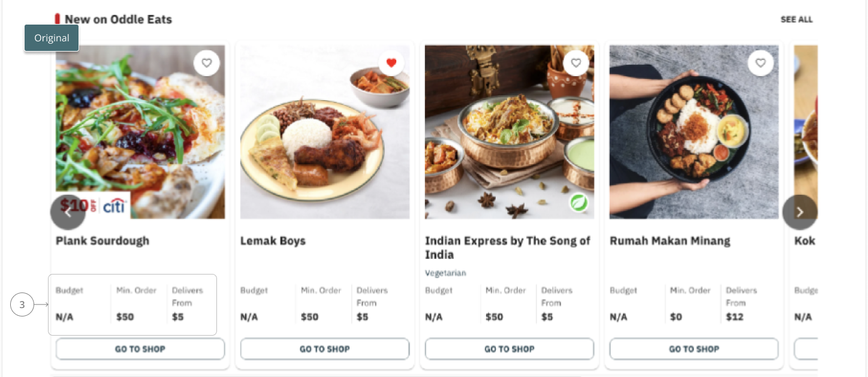This screenshot has width=868, height=377.
Task: Click the Citi $10 off promo badge
Action: point(93,206)
